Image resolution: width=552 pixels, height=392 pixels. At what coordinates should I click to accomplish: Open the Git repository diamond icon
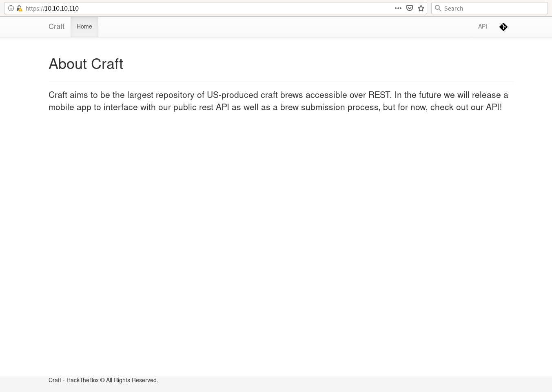pyautogui.click(x=503, y=27)
